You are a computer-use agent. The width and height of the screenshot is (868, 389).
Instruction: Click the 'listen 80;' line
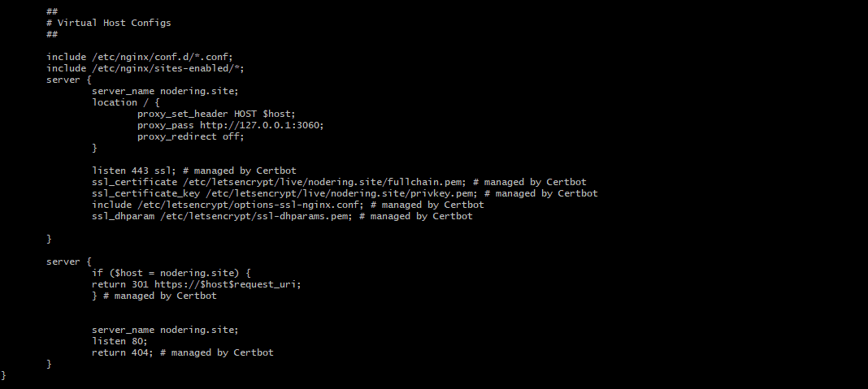(x=119, y=341)
